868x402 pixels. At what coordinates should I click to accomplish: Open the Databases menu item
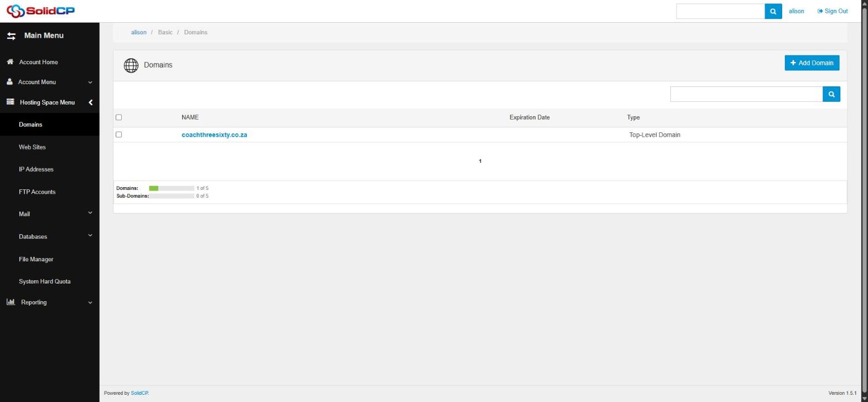coord(33,237)
